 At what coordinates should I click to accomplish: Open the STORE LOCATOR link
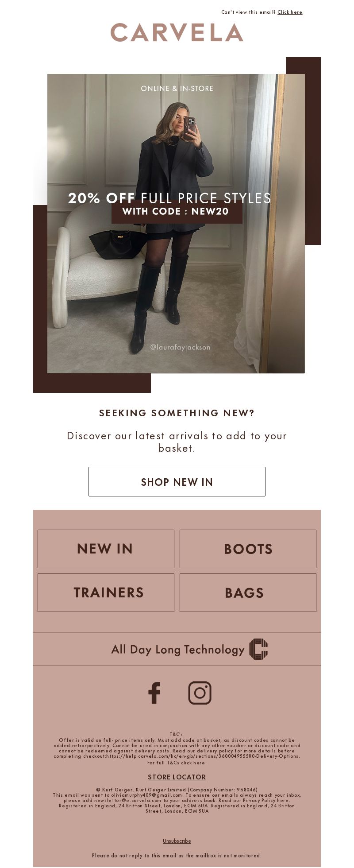177,777
